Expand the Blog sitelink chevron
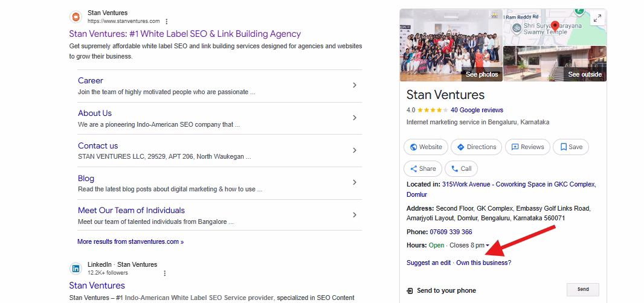644x303 pixels. 355,182
